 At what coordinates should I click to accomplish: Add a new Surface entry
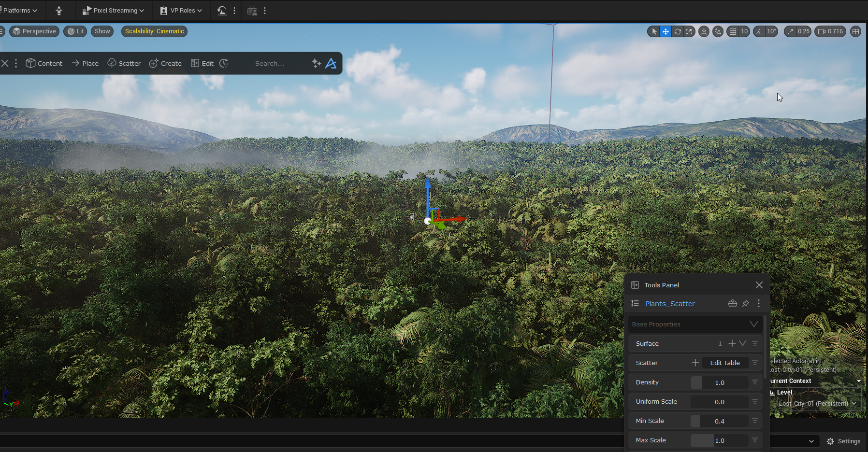pyautogui.click(x=732, y=343)
